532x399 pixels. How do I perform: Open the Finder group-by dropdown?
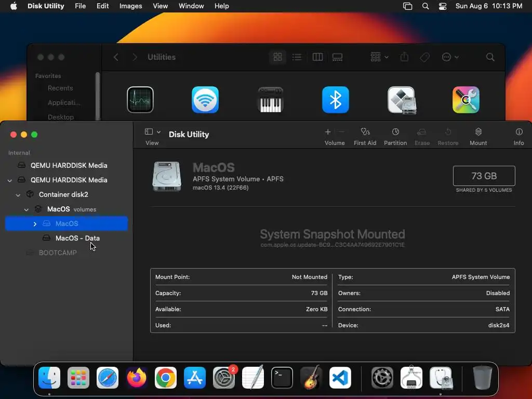click(x=379, y=57)
